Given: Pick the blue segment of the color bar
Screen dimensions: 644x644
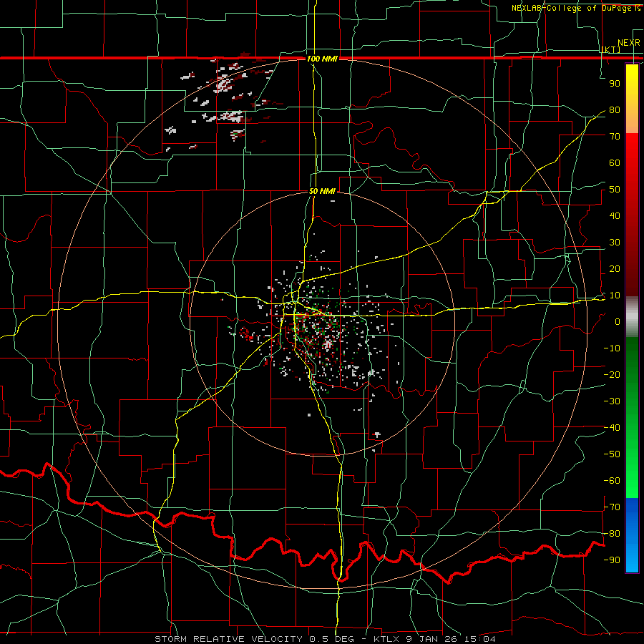Looking at the screenshot, I should click(632, 535).
